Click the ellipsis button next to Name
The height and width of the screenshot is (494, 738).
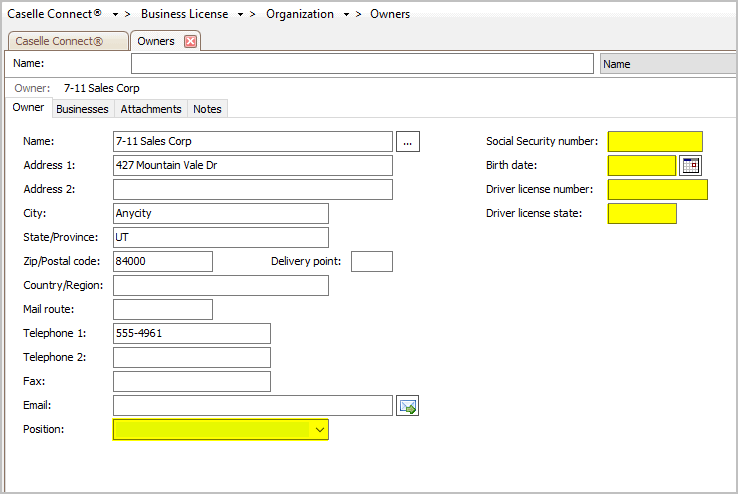coord(408,142)
